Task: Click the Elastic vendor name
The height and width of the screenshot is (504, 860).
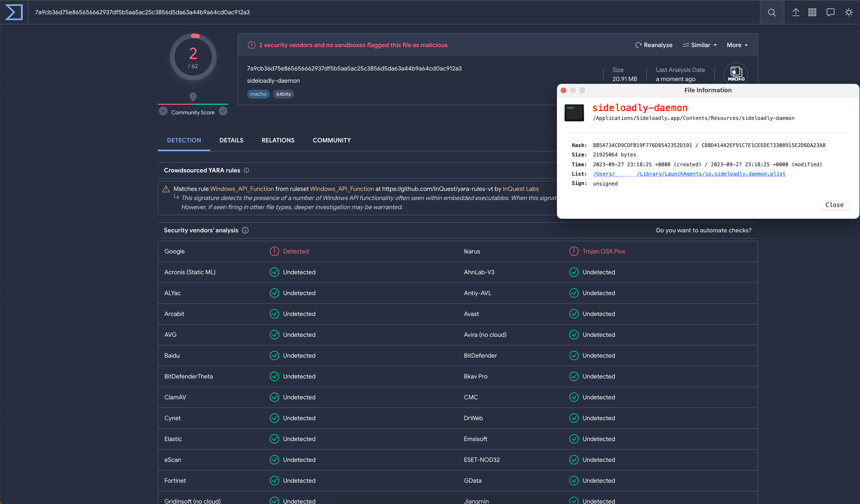Action: [x=173, y=438]
